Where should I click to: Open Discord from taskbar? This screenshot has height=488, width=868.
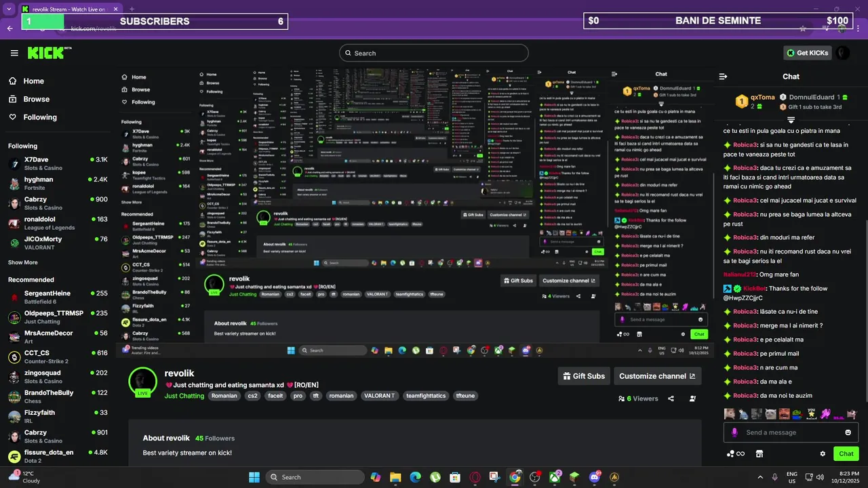click(x=595, y=477)
